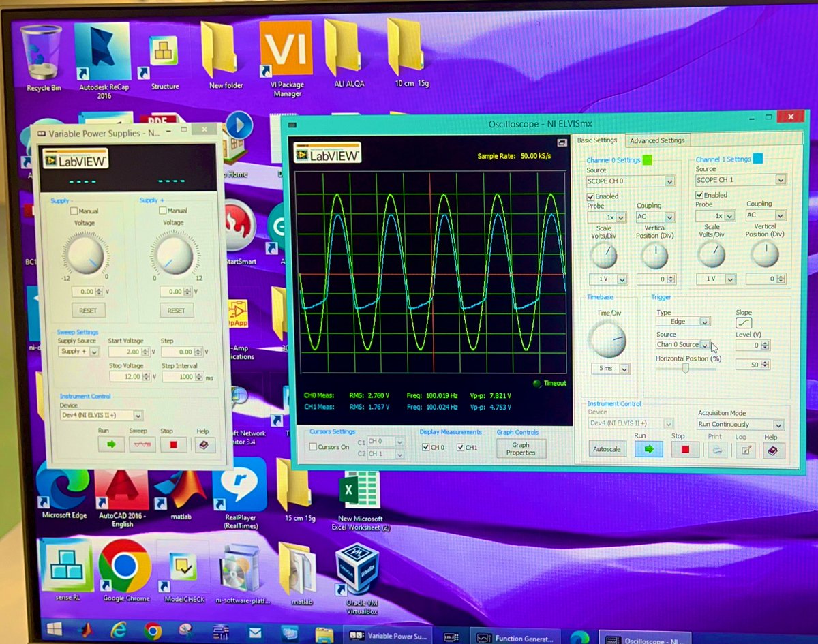Screen dimensions: 818x644
Task: Open Graph Properties button
Action: [x=521, y=448]
